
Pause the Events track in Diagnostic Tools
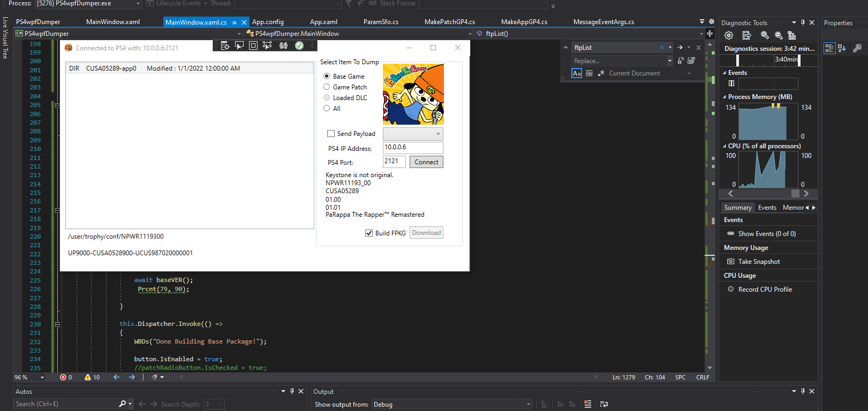click(731, 83)
